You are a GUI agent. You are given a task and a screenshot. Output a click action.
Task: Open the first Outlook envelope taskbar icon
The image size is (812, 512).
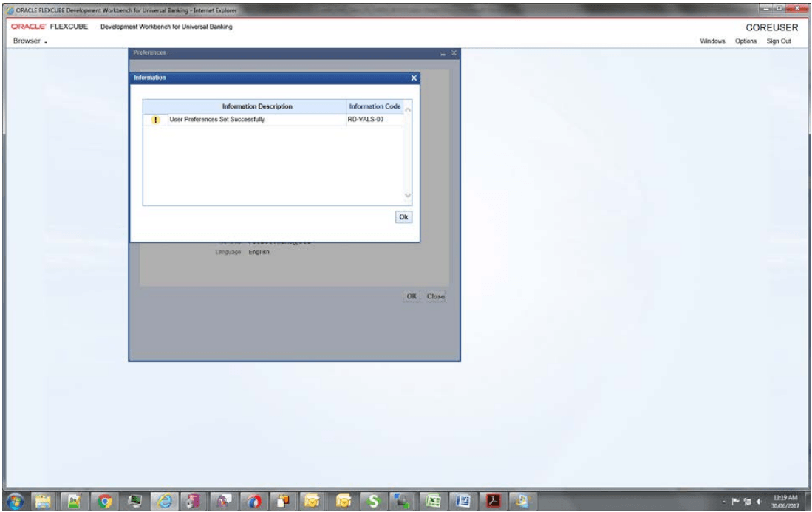(x=313, y=501)
